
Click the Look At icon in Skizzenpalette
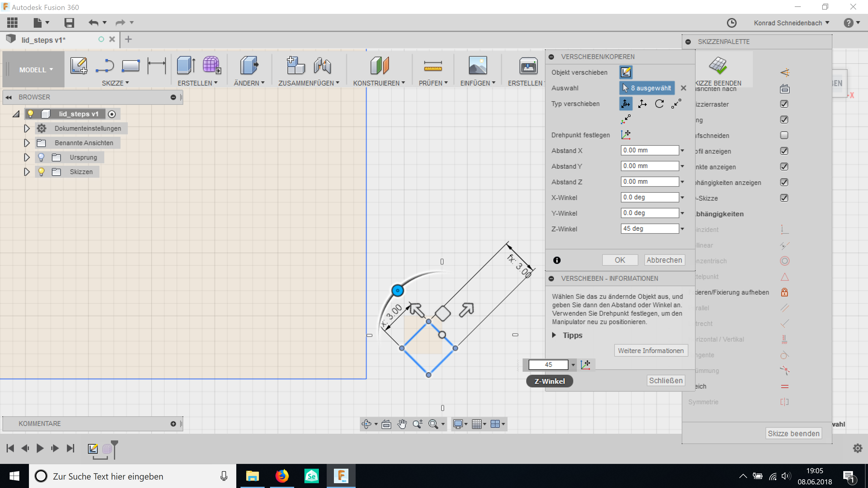pos(785,89)
